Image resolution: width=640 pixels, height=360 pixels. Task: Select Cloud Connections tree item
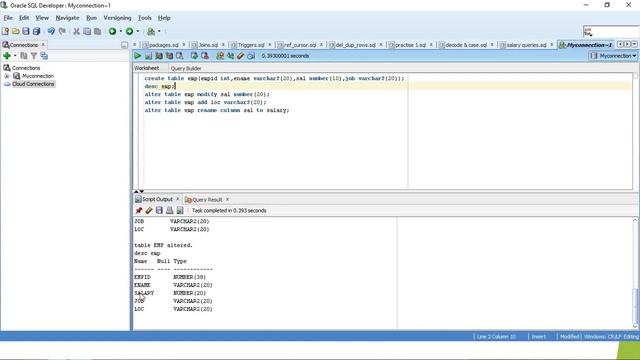(33, 84)
